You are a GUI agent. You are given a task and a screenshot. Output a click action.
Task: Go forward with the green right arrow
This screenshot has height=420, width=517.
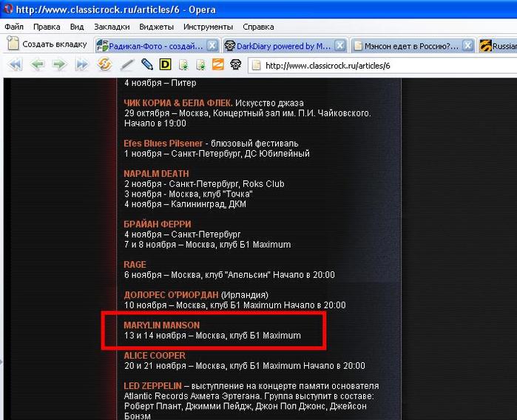pos(59,64)
